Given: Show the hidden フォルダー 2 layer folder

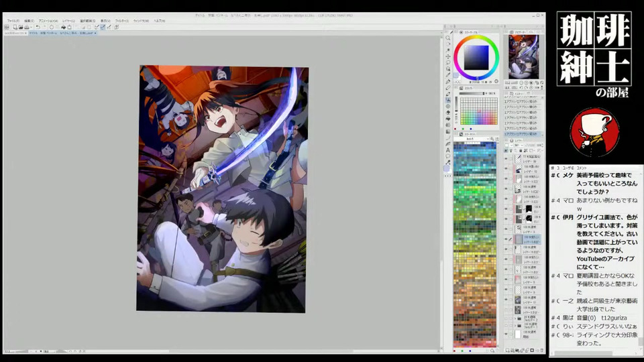Looking at the screenshot, I should click(506, 318).
